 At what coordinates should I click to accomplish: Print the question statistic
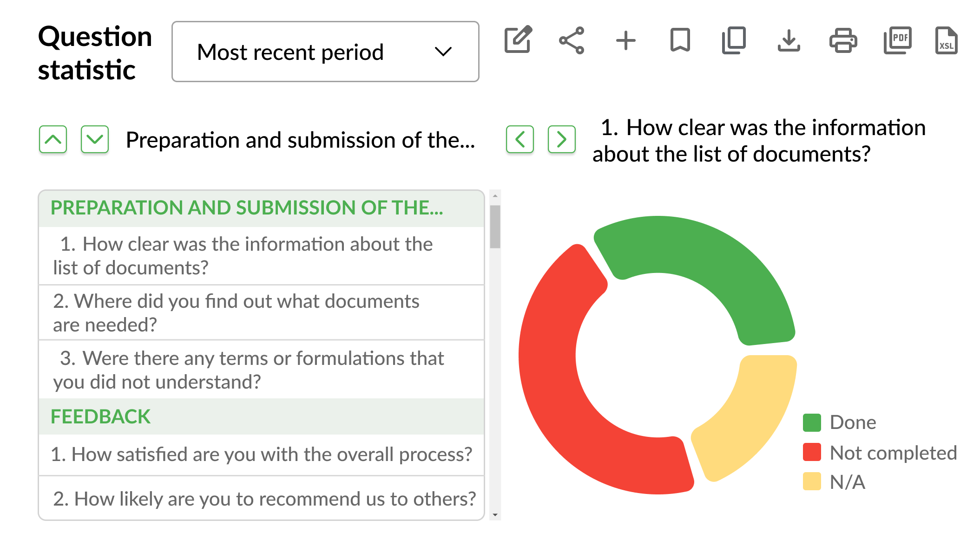843,40
